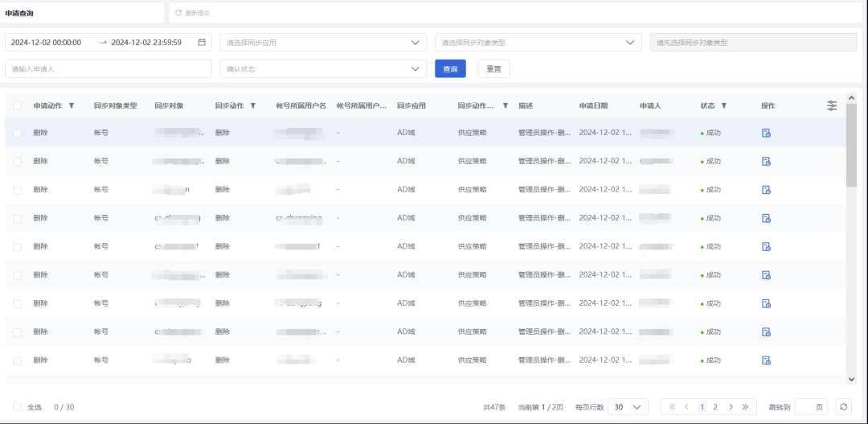This screenshot has height=424, width=868.
Task: Open the 每页行数 dropdown showing 30
Action: coord(628,407)
